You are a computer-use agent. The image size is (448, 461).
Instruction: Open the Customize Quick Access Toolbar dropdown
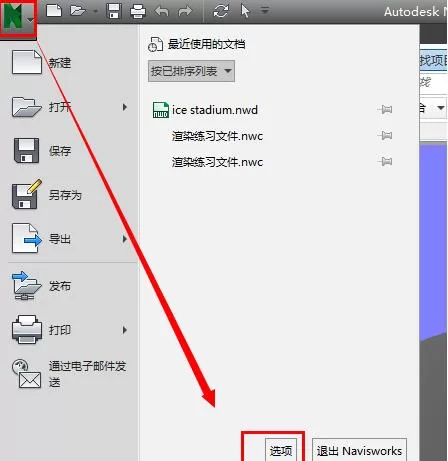pyautogui.click(x=265, y=11)
